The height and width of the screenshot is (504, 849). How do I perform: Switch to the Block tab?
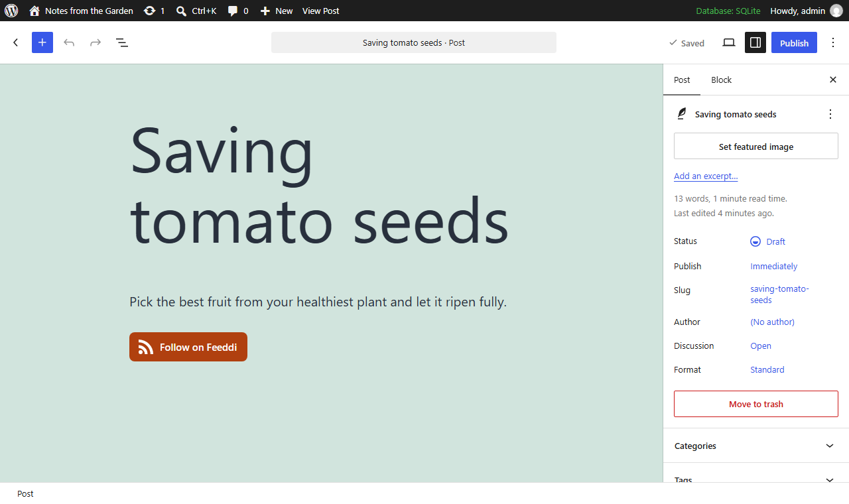point(721,80)
